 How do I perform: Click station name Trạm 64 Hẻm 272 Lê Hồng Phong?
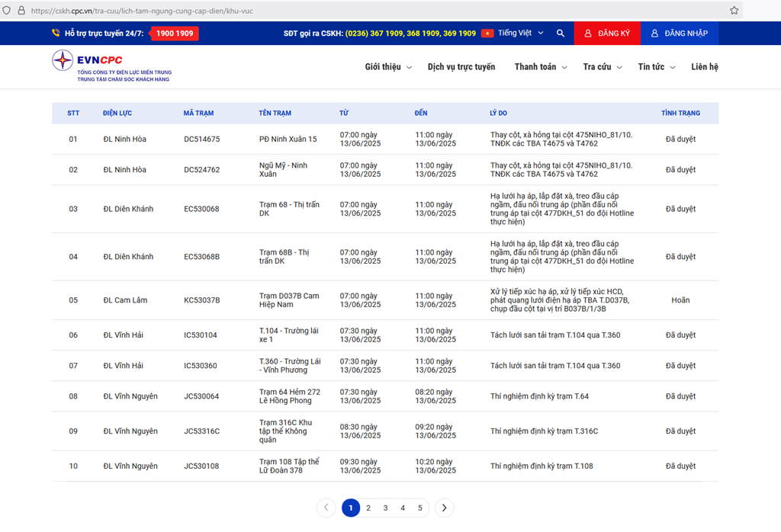coord(290,396)
